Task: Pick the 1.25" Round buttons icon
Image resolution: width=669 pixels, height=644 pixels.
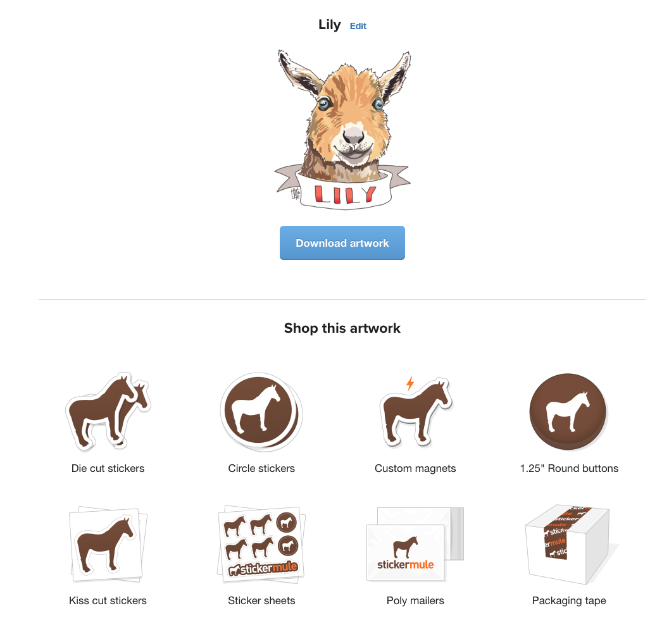Action: (x=568, y=412)
